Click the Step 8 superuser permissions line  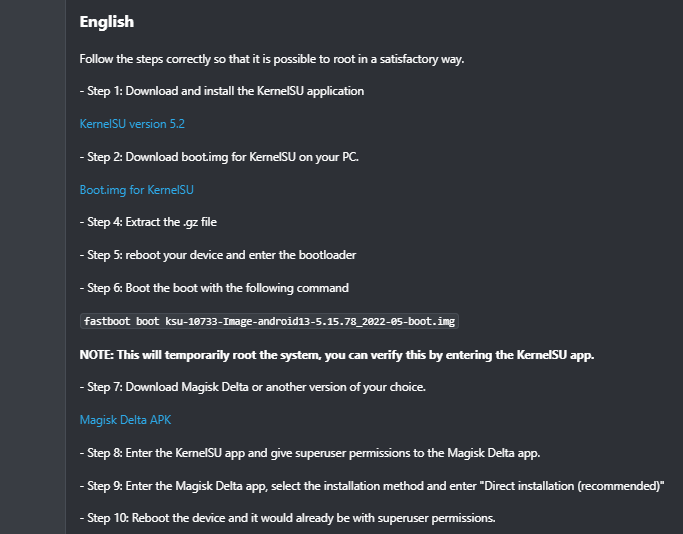(310, 453)
